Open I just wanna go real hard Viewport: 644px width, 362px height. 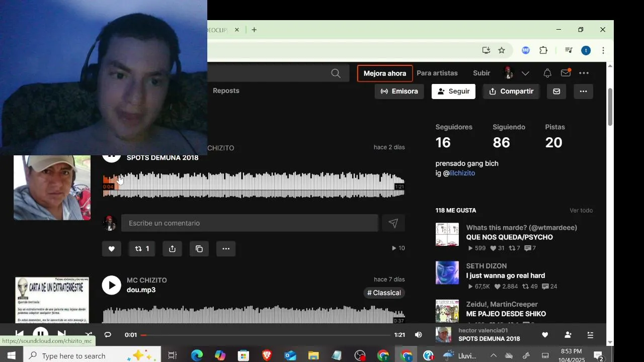[x=506, y=276]
